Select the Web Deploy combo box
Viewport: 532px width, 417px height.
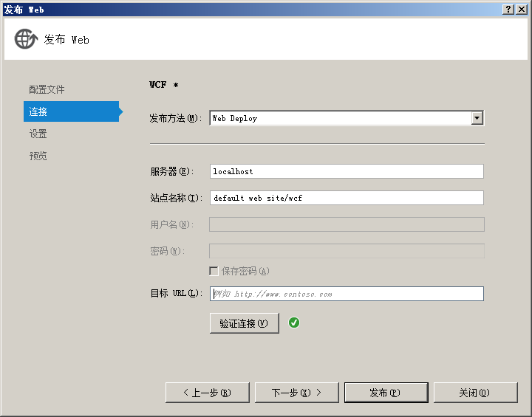coord(340,118)
